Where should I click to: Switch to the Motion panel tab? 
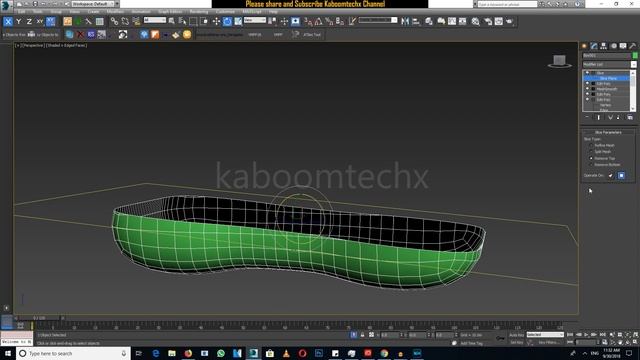[613, 46]
